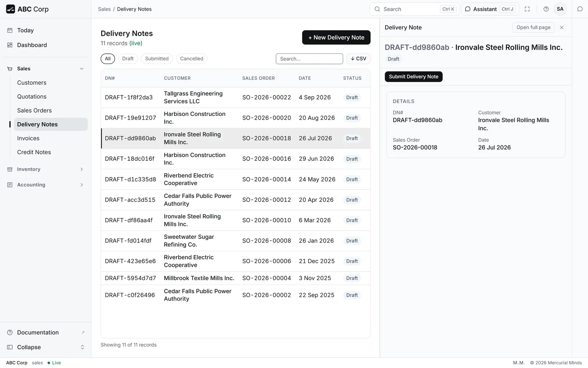This screenshot has height=368, width=588.
Task: Click the Assistant speech bubble icon
Action: (468, 9)
